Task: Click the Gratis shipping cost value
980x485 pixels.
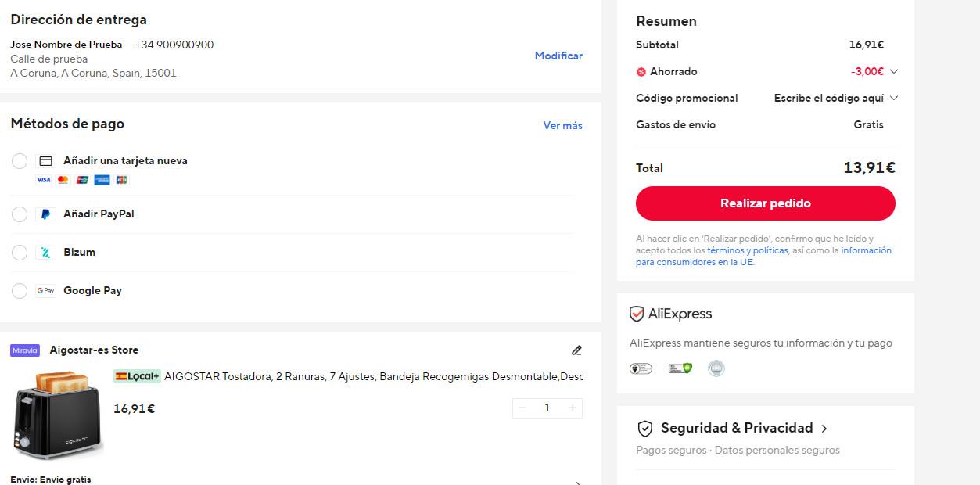Action: click(x=869, y=125)
